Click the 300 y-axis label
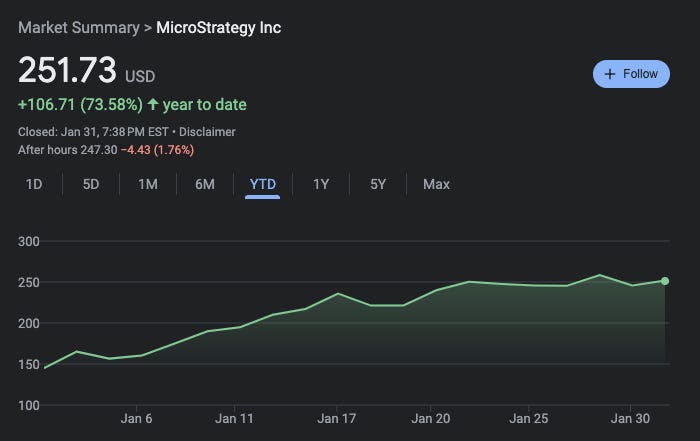 (29, 241)
